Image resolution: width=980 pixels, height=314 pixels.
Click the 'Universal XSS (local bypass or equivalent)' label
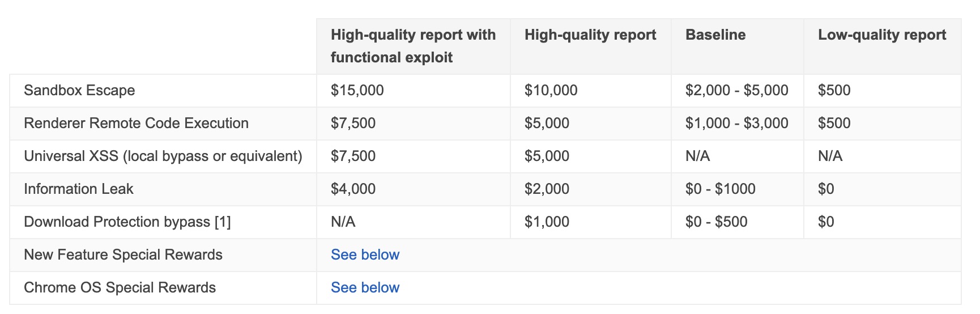pyautogui.click(x=163, y=156)
